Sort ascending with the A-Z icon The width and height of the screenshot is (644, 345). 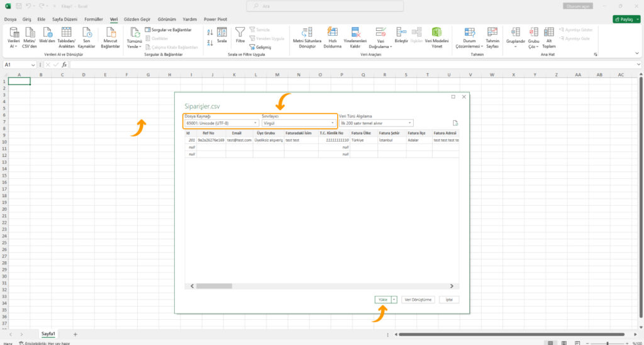pyautogui.click(x=210, y=33)
